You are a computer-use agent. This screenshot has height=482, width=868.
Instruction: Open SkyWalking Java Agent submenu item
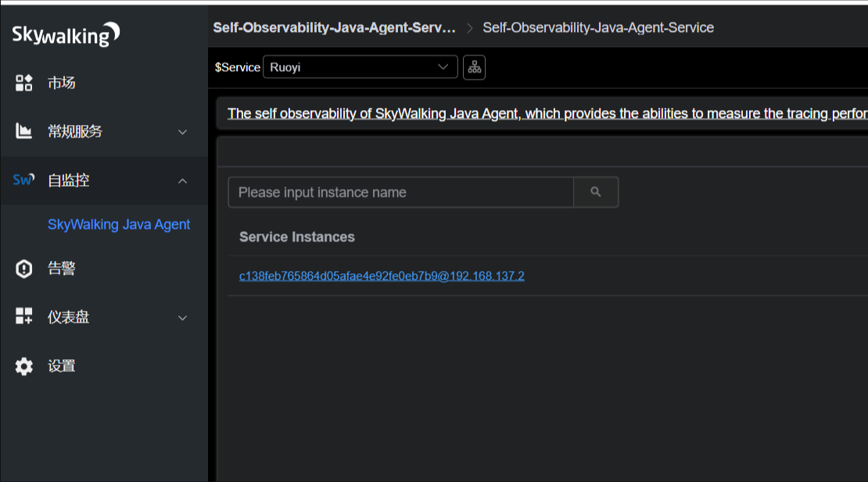tap(118, 224)
